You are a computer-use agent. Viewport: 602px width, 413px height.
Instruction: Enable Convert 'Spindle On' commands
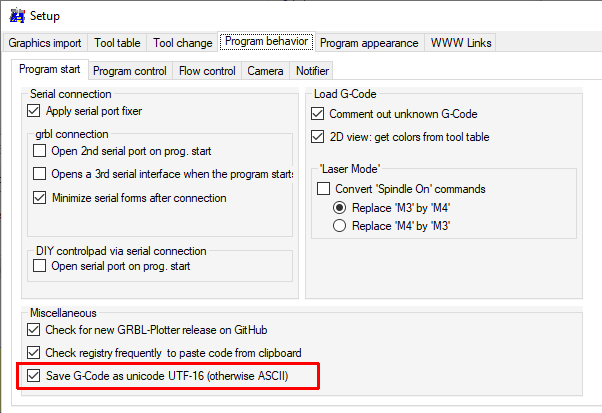point(323,189)
